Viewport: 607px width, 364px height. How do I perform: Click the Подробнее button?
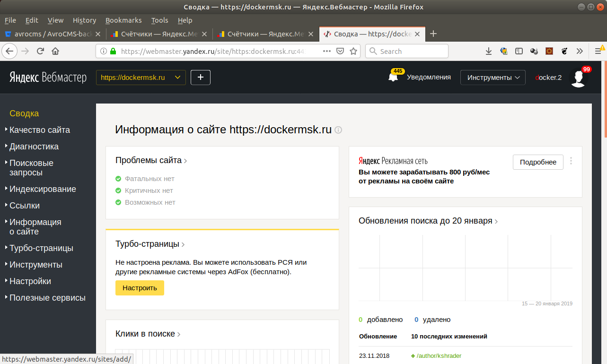pos(538,162)
